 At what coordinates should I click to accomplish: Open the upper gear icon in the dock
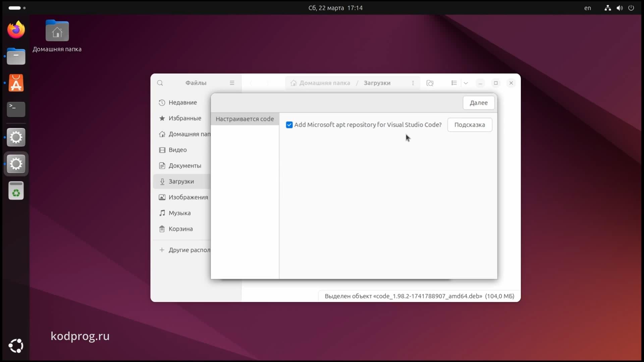(x=16, y=137)
